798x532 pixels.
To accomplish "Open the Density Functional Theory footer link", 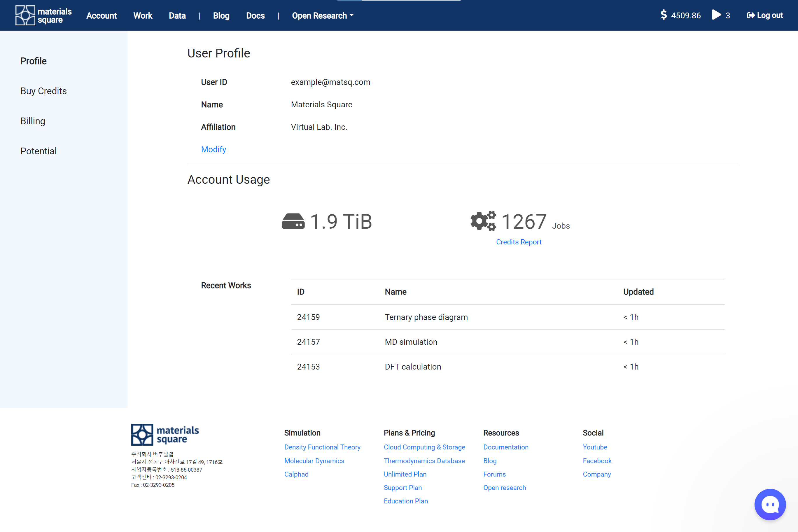I will click(x=322, y=447).
